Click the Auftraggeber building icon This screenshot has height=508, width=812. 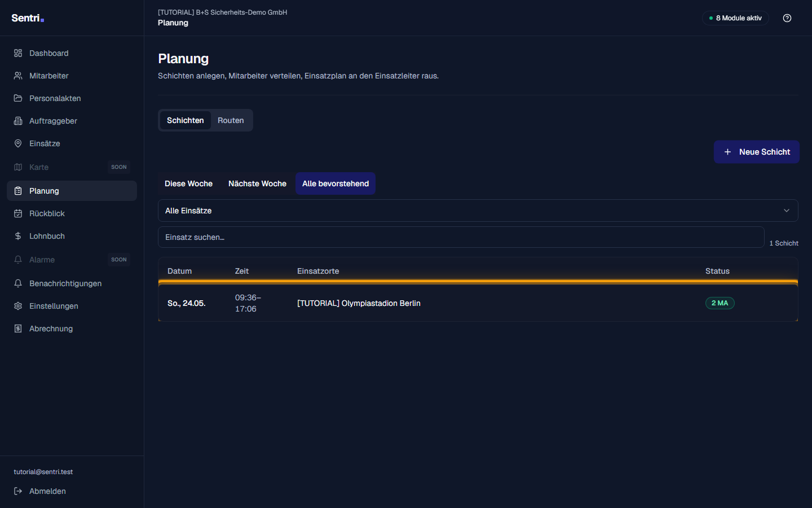tap(18, 121)
